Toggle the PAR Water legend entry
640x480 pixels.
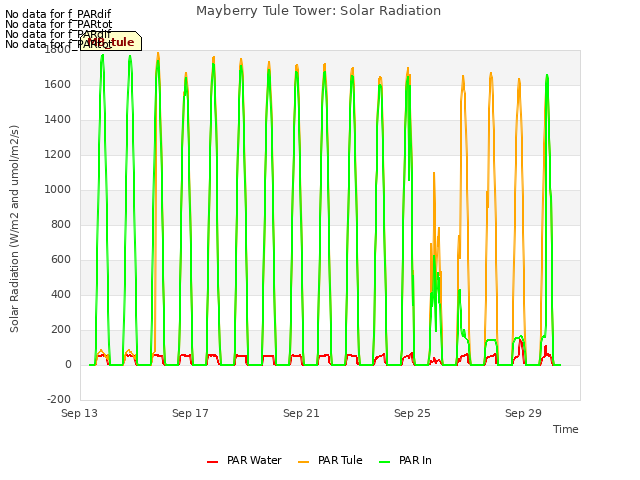pos(244,460)
